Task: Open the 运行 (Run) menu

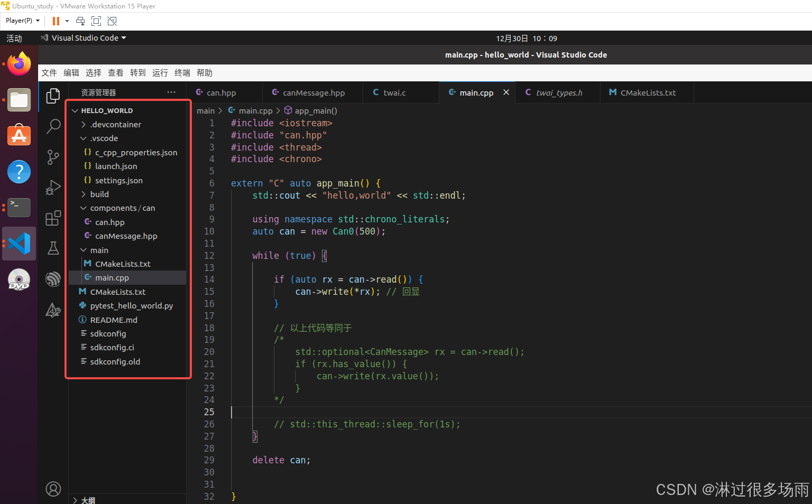Action: coord(160,73)
